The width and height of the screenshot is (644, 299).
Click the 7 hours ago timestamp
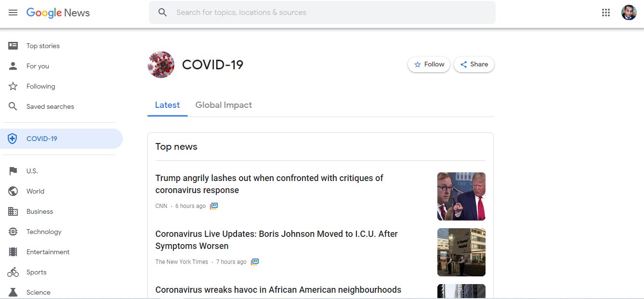pyautogui.click(x=231, y=262)
